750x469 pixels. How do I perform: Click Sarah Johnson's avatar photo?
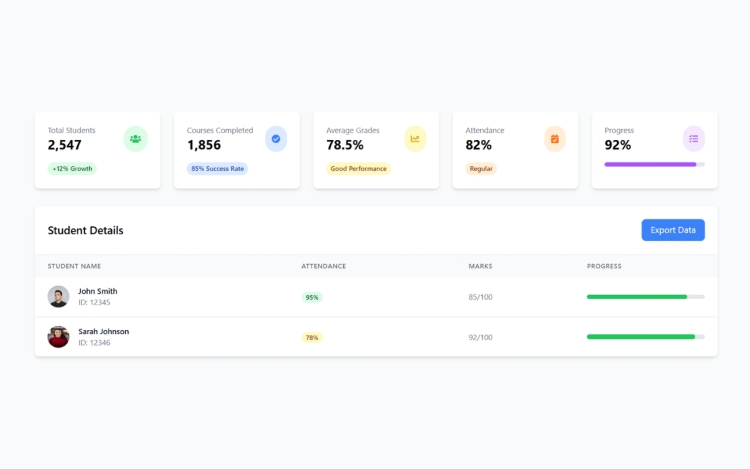point(58,337)
